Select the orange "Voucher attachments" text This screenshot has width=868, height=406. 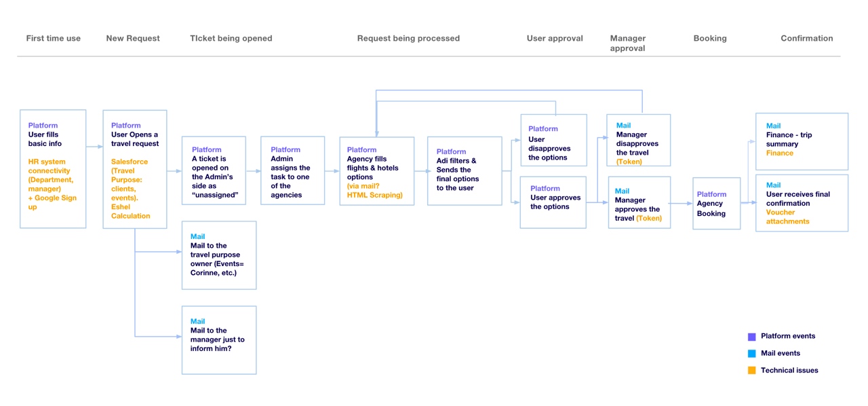tap(788, 217)
